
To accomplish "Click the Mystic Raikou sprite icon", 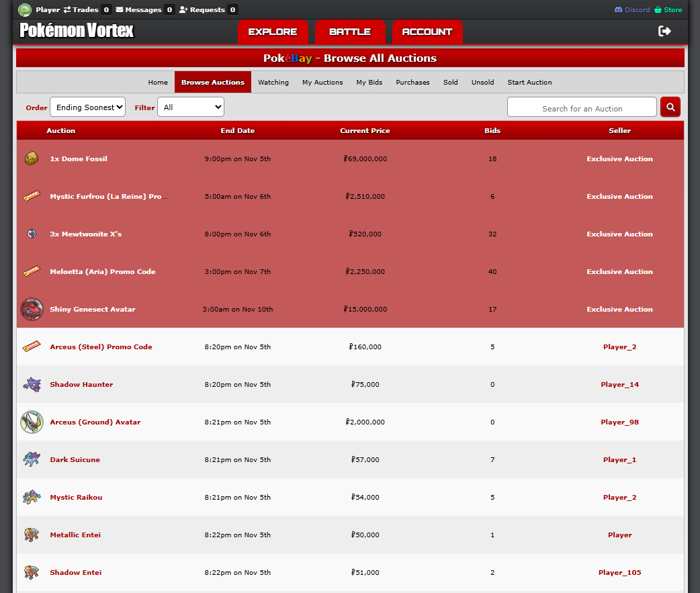I will click(x=31, y=497).
